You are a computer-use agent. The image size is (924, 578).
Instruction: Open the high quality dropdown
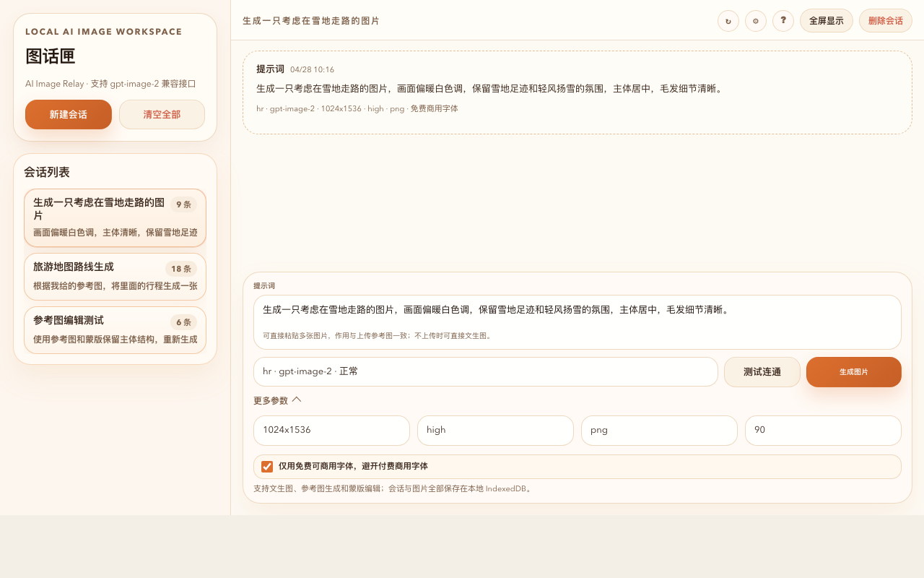coord(495,431)
